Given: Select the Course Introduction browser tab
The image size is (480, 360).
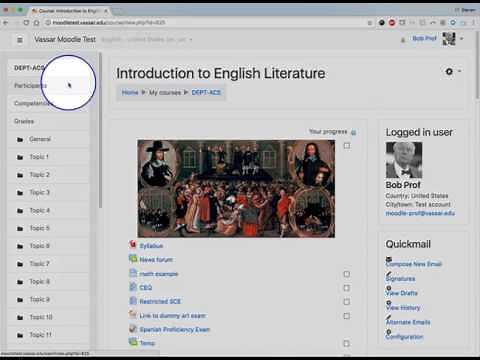Looking at the screenshot, I should tap(69, 11).
